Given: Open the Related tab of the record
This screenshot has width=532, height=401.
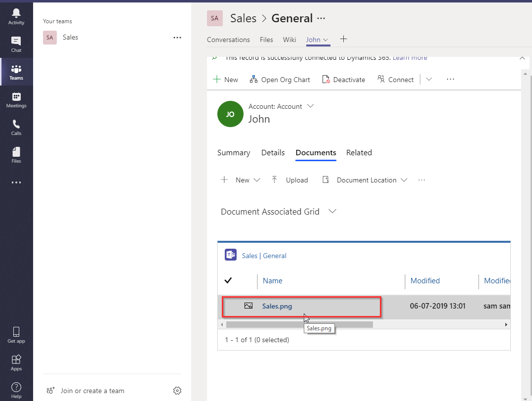Looking at the screenshot, I should point(359,153).
